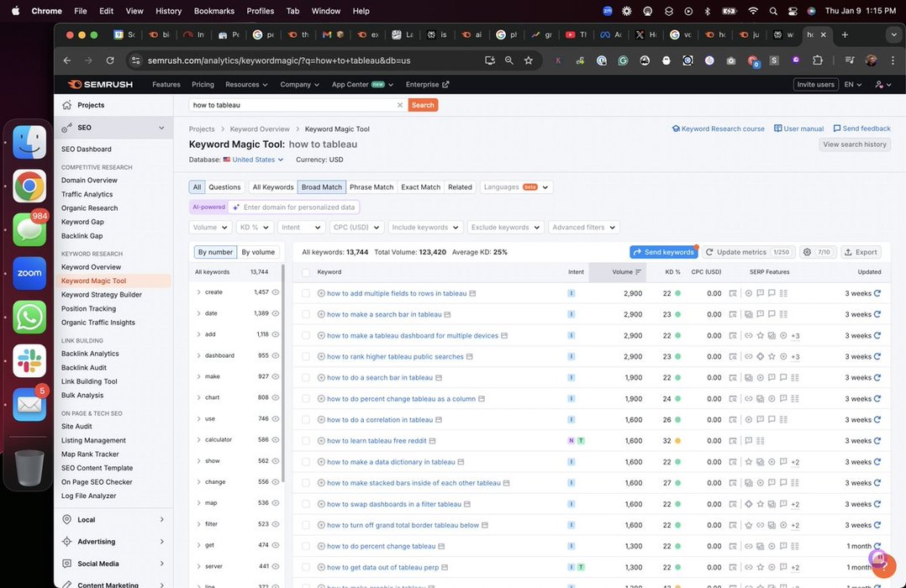Check 'how to make a search bar in tableau'
906x588 pixels.
306,314
